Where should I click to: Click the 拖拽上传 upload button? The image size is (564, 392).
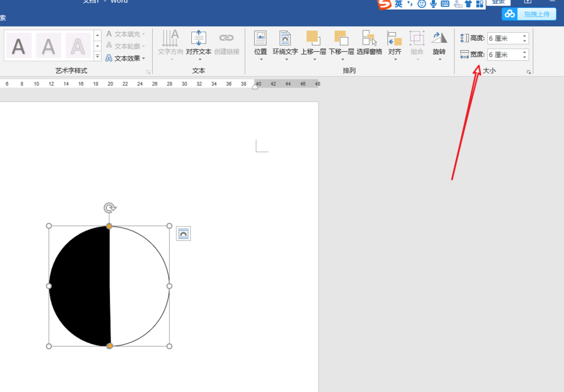point(529,14)
